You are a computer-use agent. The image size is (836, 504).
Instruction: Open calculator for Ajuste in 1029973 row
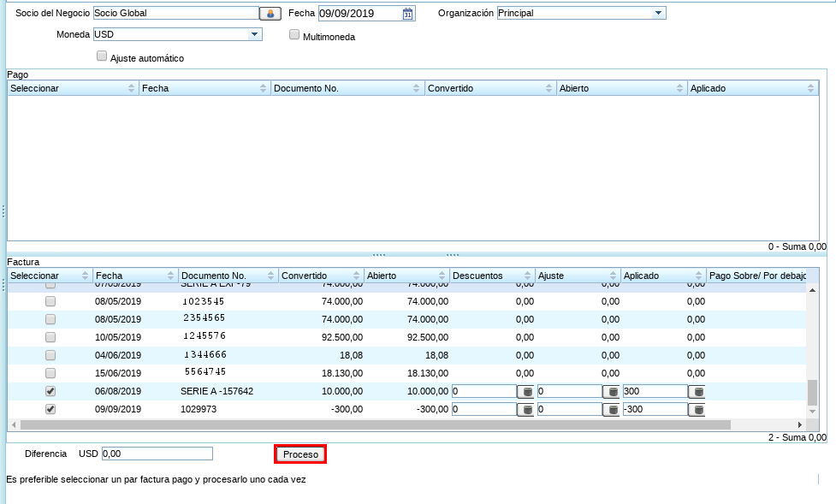(x=612, y=410)
